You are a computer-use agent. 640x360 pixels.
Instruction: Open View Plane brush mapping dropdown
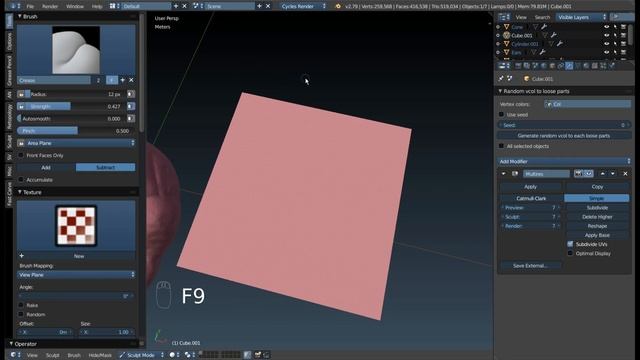(x=76, y=275)
